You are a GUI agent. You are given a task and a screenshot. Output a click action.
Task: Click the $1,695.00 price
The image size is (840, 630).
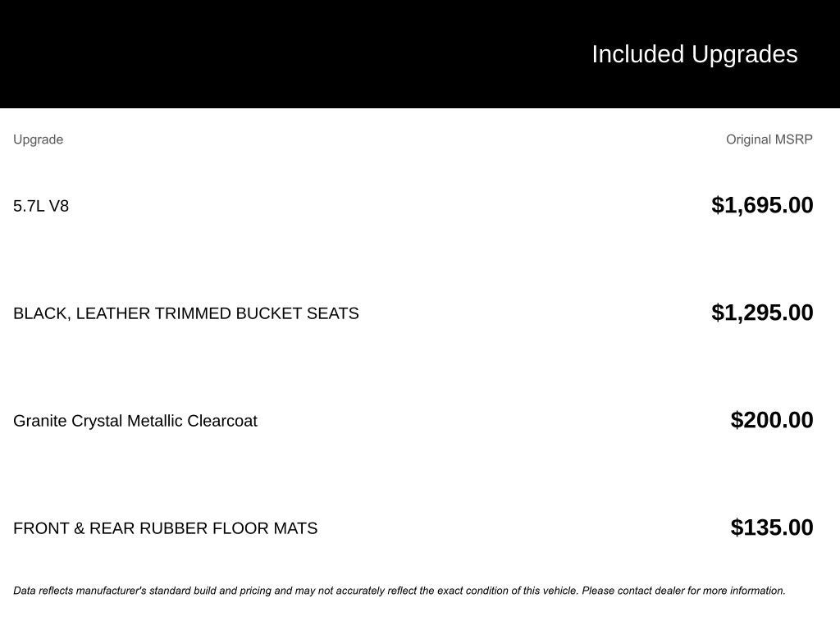[x=762, y=205]
